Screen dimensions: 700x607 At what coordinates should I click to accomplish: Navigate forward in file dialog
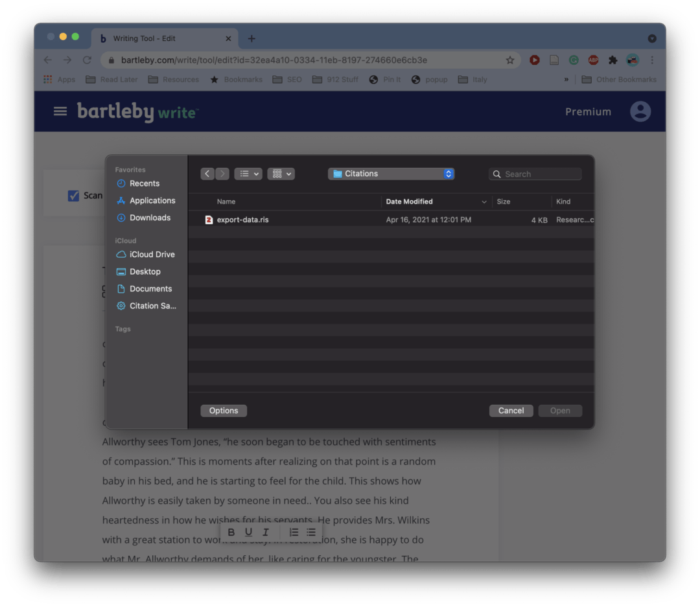coord(222,174)
